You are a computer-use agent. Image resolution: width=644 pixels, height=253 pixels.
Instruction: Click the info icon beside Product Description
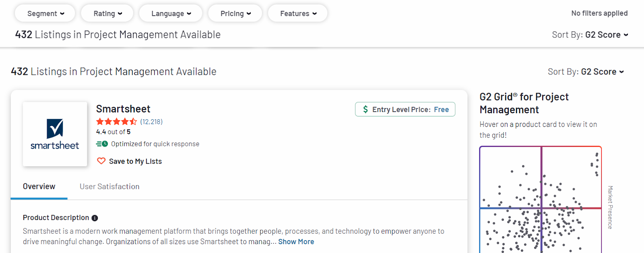[x=94, y=218]
